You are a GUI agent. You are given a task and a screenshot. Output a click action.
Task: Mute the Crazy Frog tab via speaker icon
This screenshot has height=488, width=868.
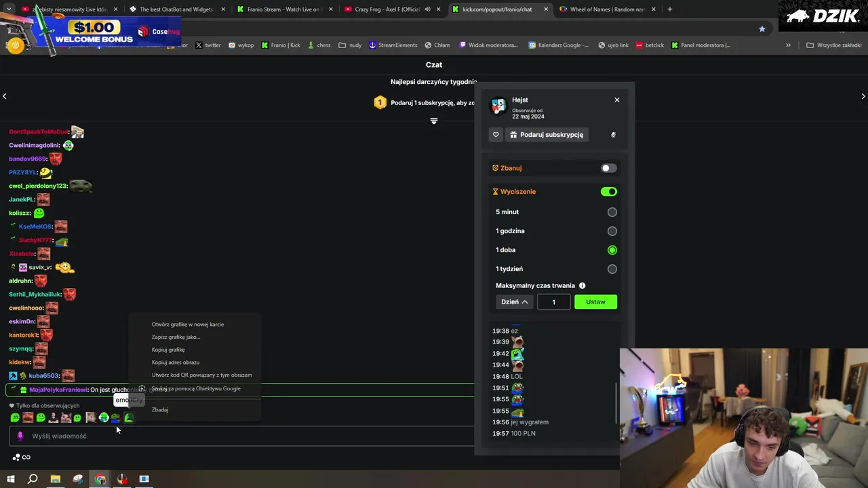pyautogui.click(x=427, y=9)
